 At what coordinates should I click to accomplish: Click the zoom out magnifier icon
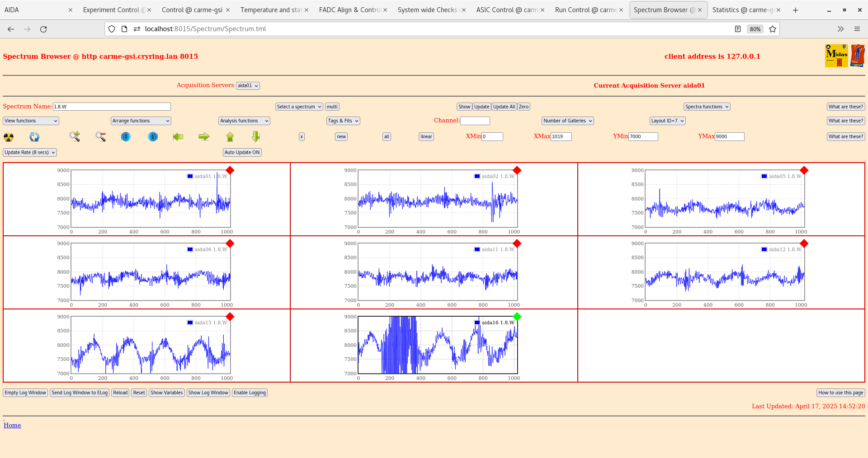[x=100, y=136]
